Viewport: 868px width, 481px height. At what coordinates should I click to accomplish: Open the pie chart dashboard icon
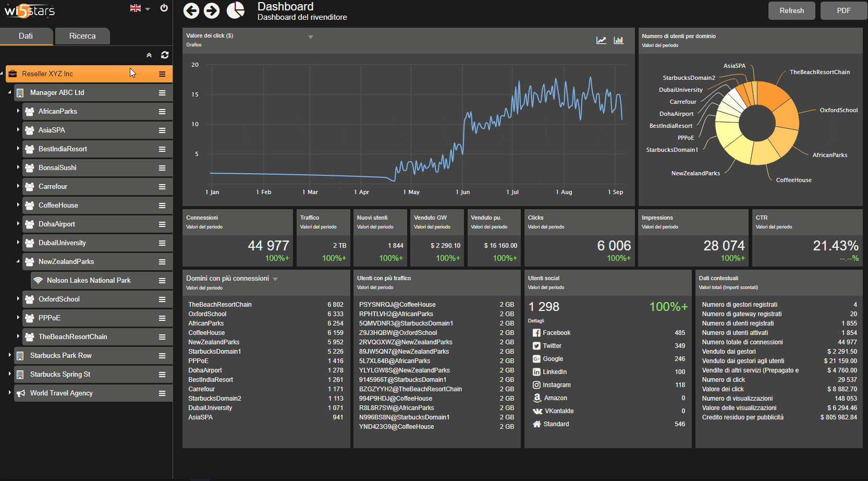(x=236, y=10)
